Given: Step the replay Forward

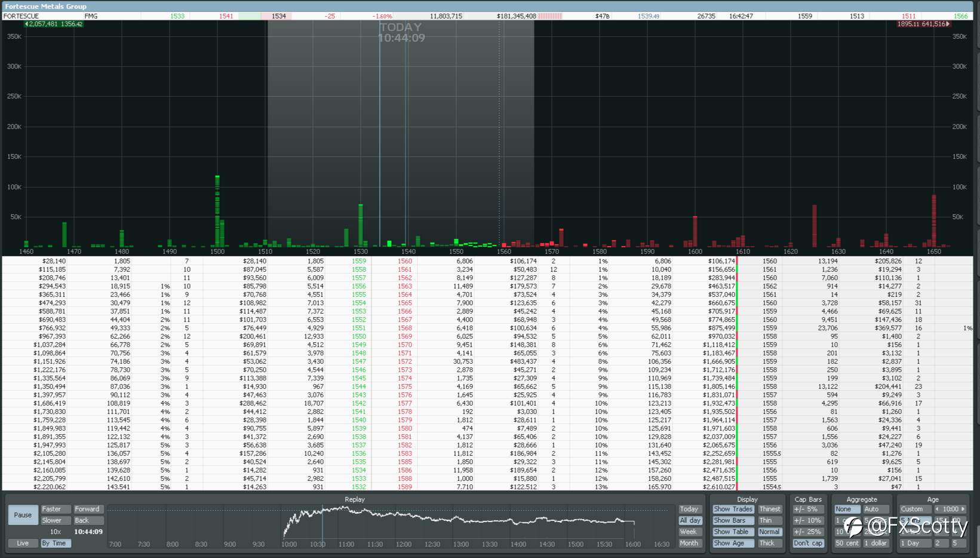Looking at the screenshot, I should (x=88, y=509).
